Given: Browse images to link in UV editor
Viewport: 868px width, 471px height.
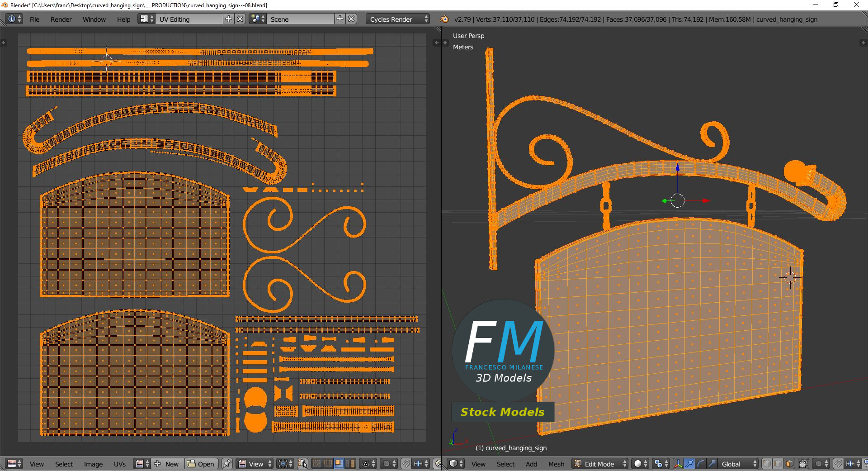Looking at the screenshot, I should pyautogui.click(x=142, y=464).
